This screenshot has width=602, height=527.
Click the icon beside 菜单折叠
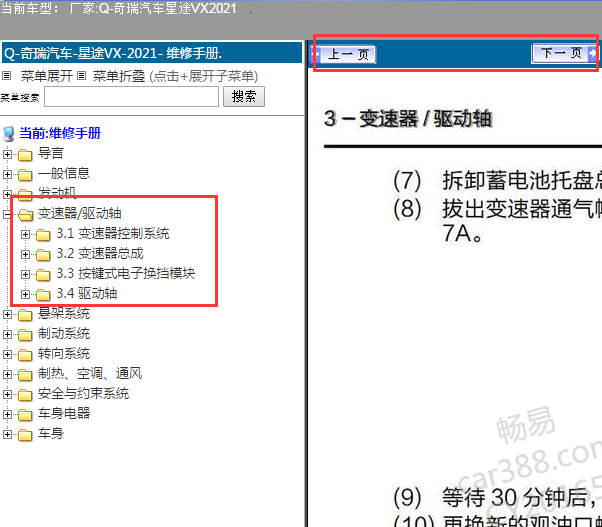point(81,76)
